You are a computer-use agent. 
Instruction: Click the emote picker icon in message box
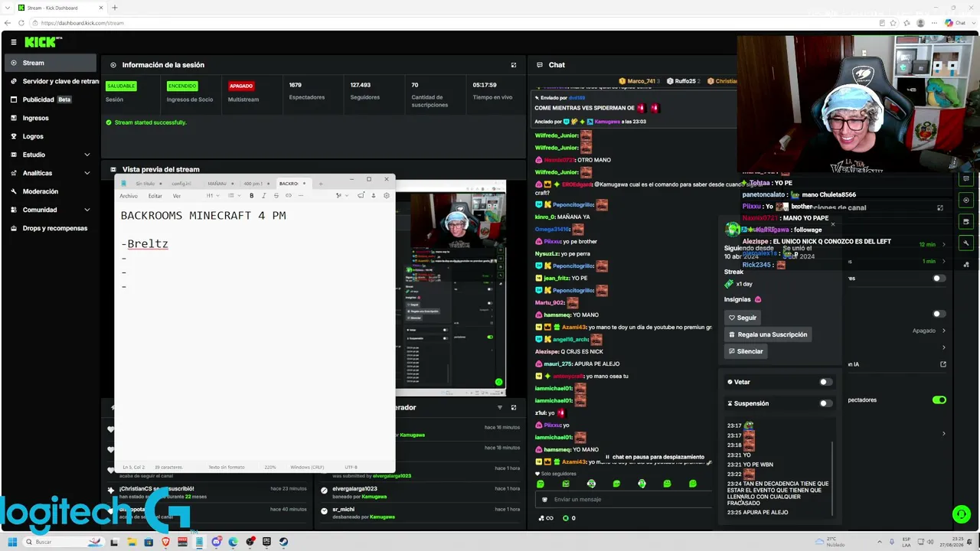point(545,500)
